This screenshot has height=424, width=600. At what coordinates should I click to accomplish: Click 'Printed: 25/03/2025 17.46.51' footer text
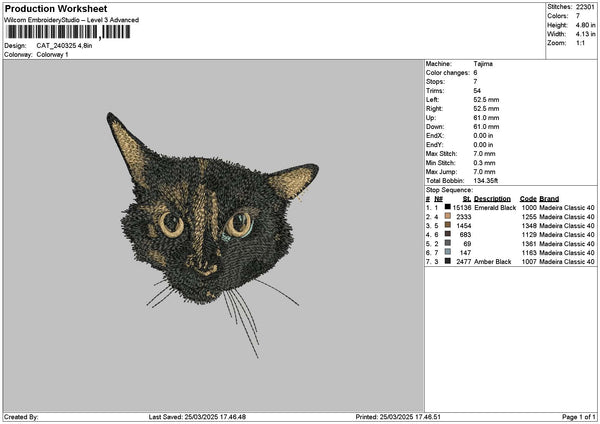398,417
